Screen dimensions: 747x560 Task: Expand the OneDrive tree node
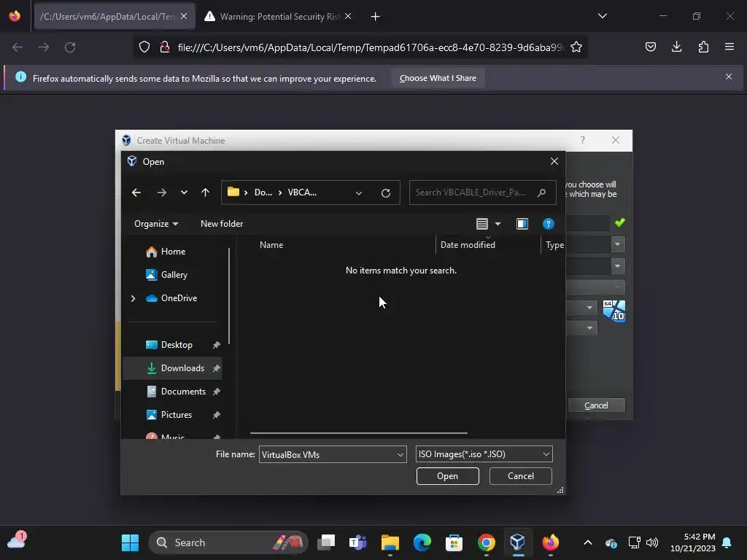tap(133, 298)
